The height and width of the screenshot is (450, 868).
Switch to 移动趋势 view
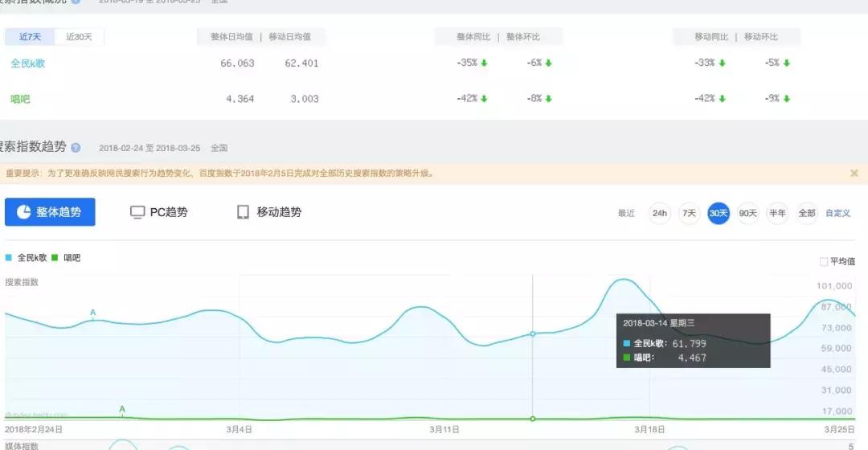click(269, 212)
